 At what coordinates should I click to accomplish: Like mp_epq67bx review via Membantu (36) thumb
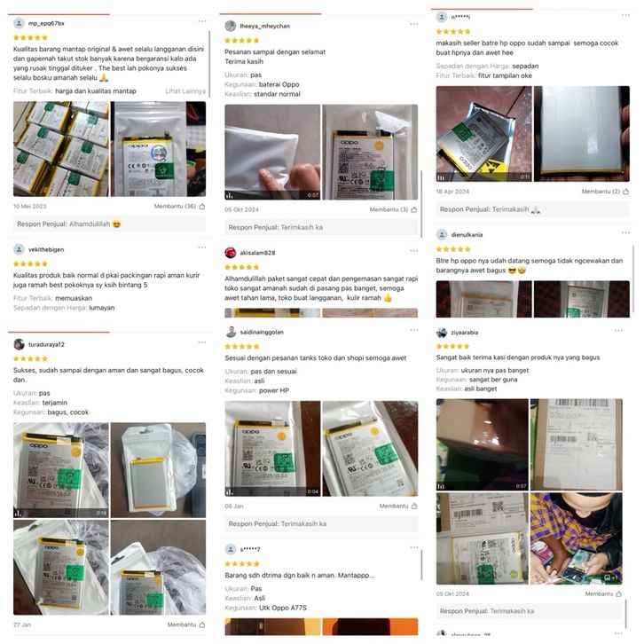pyautogui.click(x=202, y=207)
